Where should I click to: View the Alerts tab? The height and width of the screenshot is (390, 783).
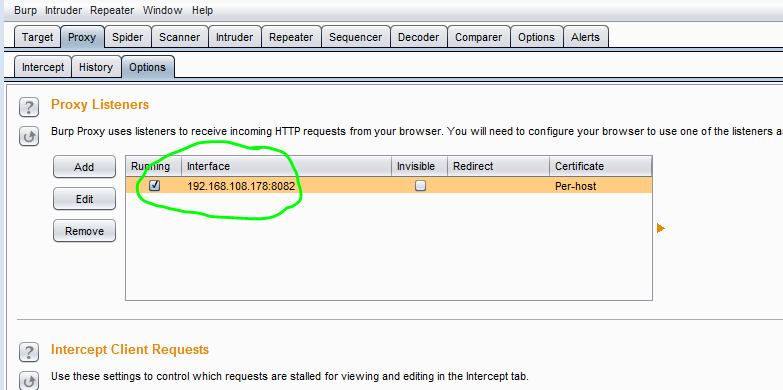click(x=585, y=37)
